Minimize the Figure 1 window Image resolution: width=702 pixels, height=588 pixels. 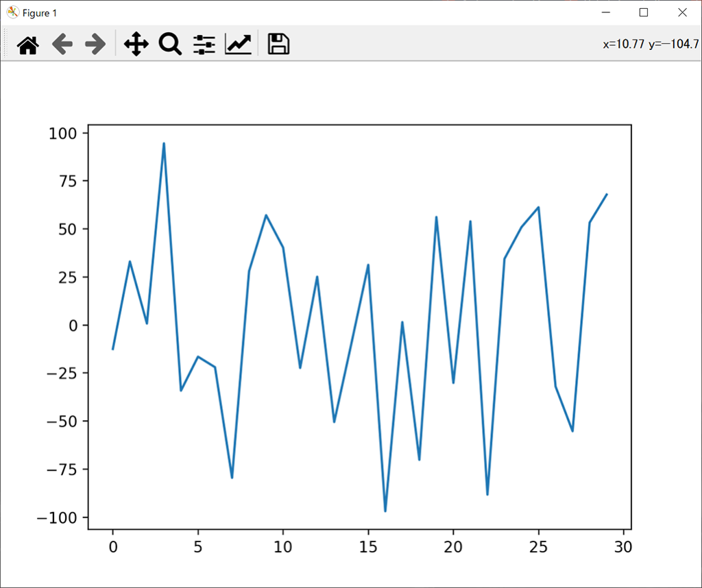click(x=605, y=12)
